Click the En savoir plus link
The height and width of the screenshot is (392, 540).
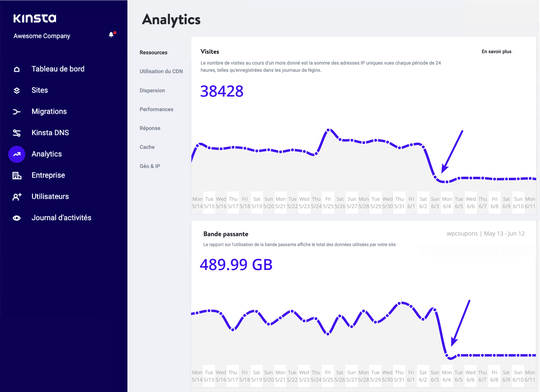(x=496, y=52)
